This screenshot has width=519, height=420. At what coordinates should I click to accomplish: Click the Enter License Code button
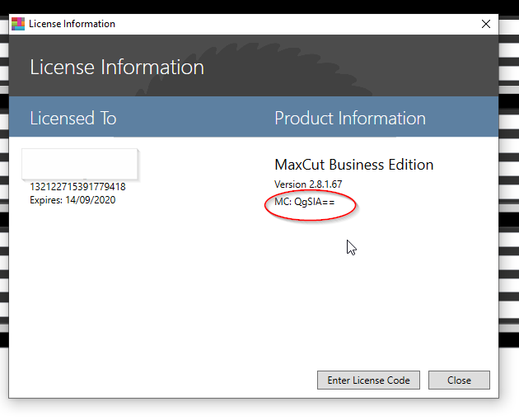tap(368, 380)
